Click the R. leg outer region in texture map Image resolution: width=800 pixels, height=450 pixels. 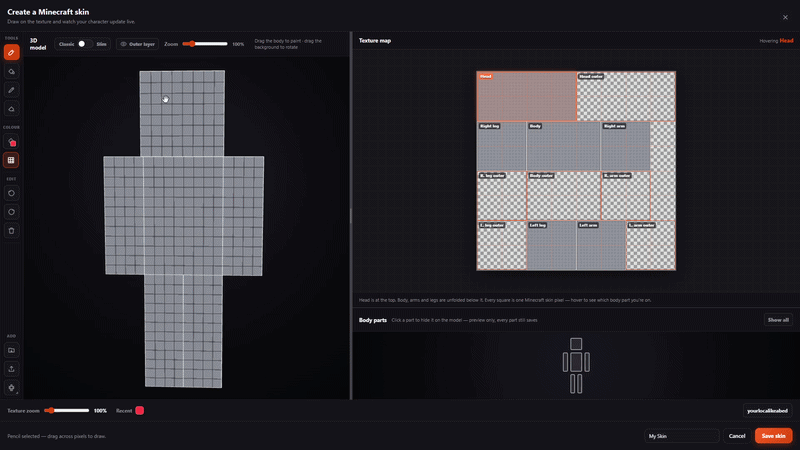pyautogui.click(x=501, y=195)
